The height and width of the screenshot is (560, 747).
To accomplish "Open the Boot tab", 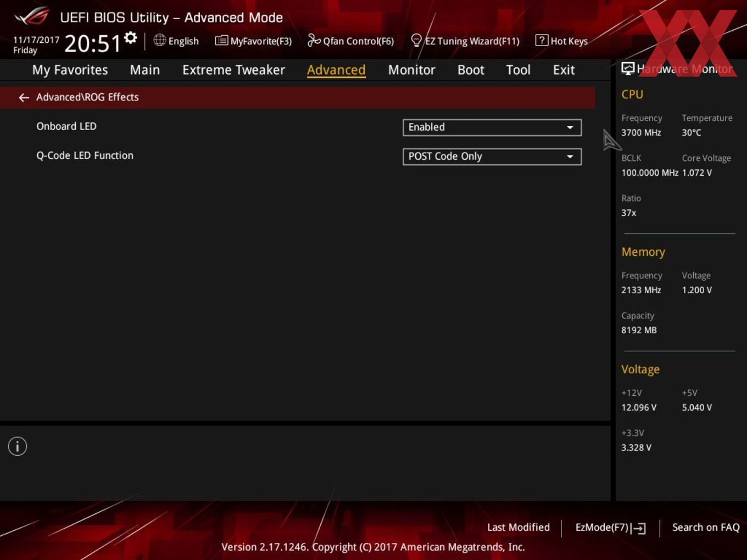I will pos(471,70).
